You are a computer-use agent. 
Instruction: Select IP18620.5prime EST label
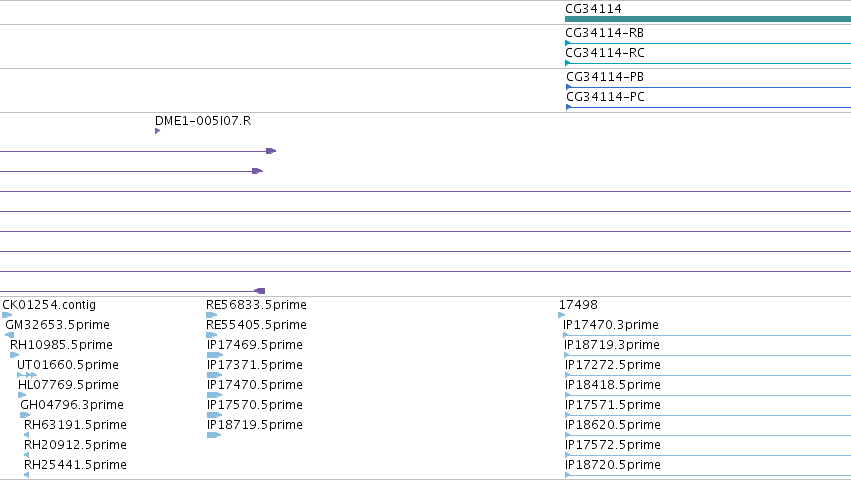pyautogui.click(x=613, y=425)
